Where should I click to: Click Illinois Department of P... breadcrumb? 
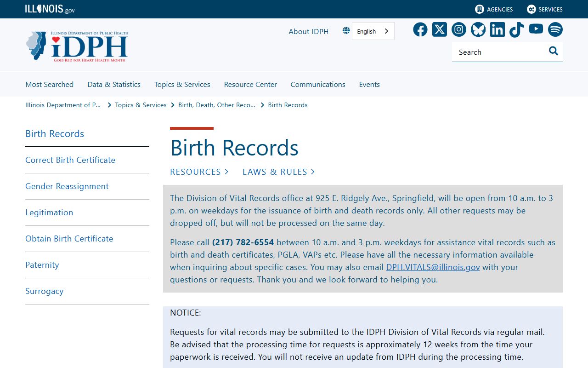[x=63, y=105]
